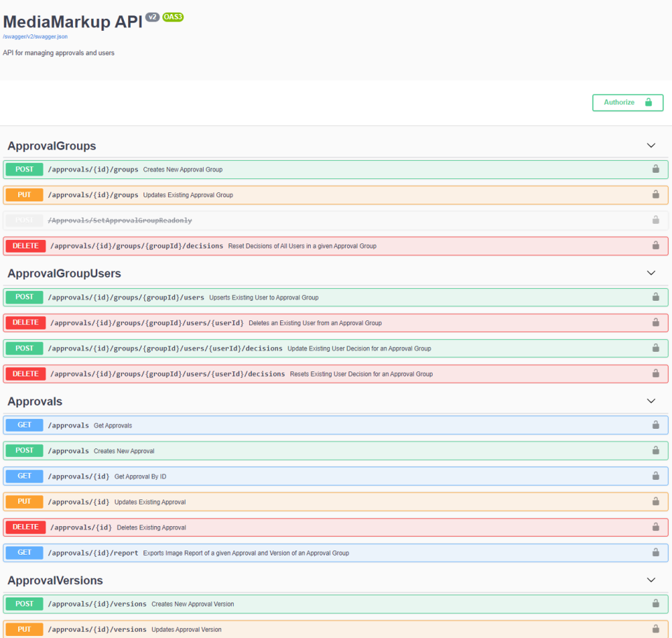Click lock icon on approvals report export row
Viewport: 672px width, 638px height.
point(655,553)
